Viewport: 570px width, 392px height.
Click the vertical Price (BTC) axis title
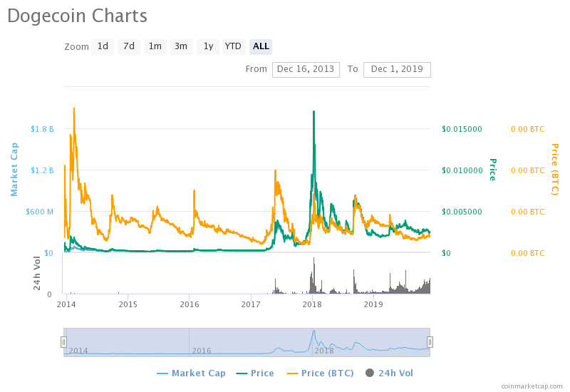[555, 170]
